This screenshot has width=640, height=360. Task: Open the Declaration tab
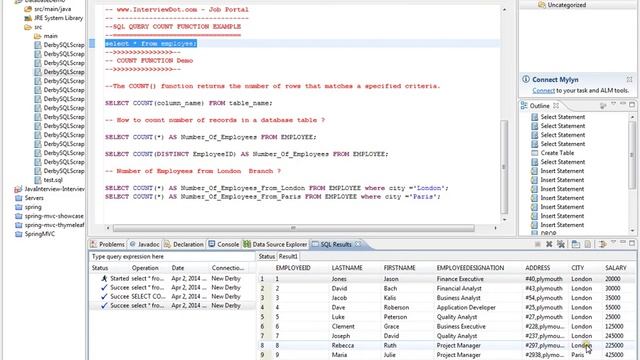(184, 244)
